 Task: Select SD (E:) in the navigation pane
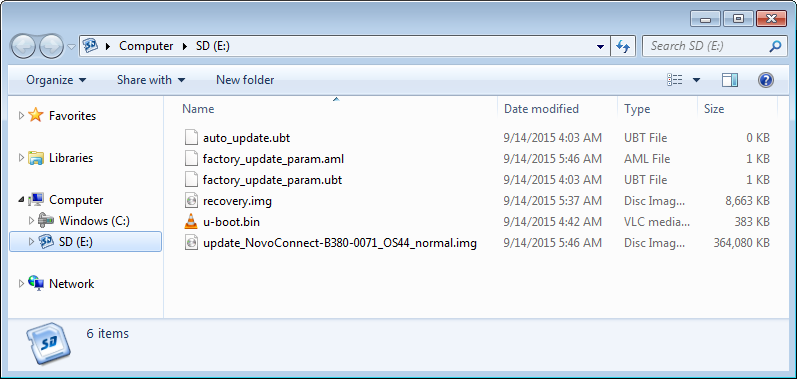click(x=76, y=242)
